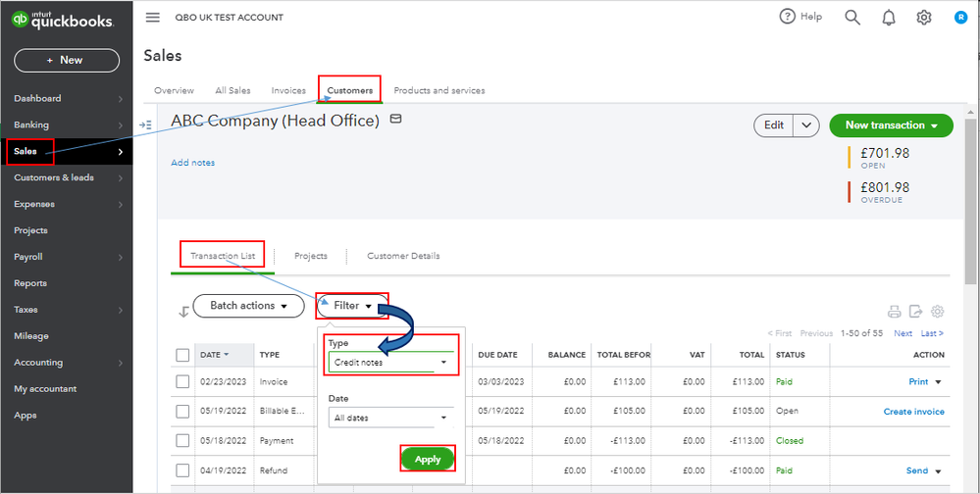Click the green Apply button
Screen dimensions: 980x494
pos(428,459)
